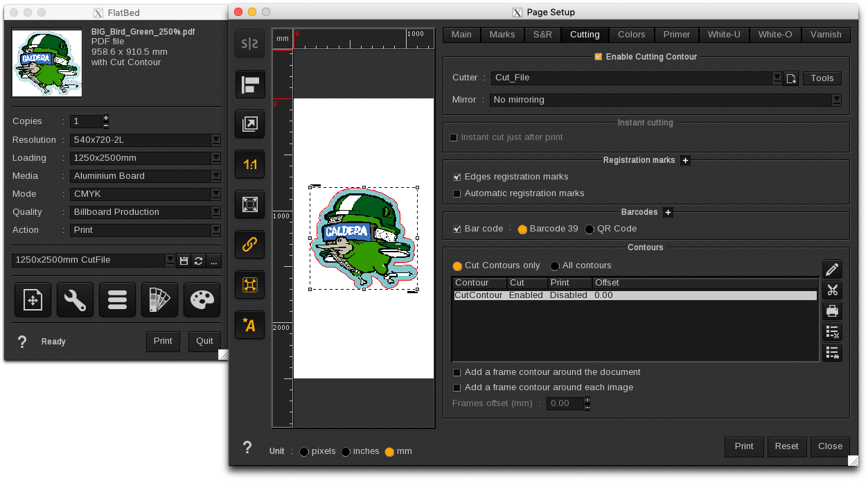
Task: Open the Media dropdown showing Aluminium Board
Action: point(215,175)
